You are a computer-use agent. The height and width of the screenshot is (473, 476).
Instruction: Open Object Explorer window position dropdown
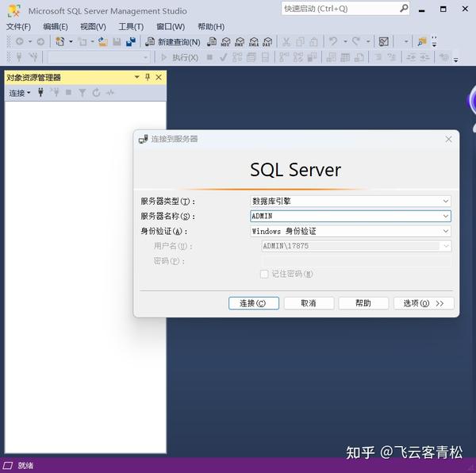point(137,77)
